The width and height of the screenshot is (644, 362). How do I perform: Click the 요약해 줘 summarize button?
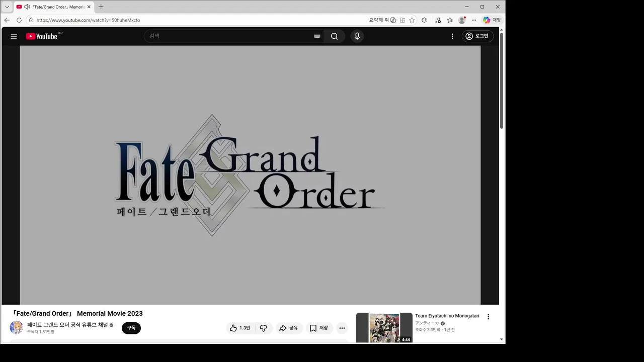click(383, 20)
